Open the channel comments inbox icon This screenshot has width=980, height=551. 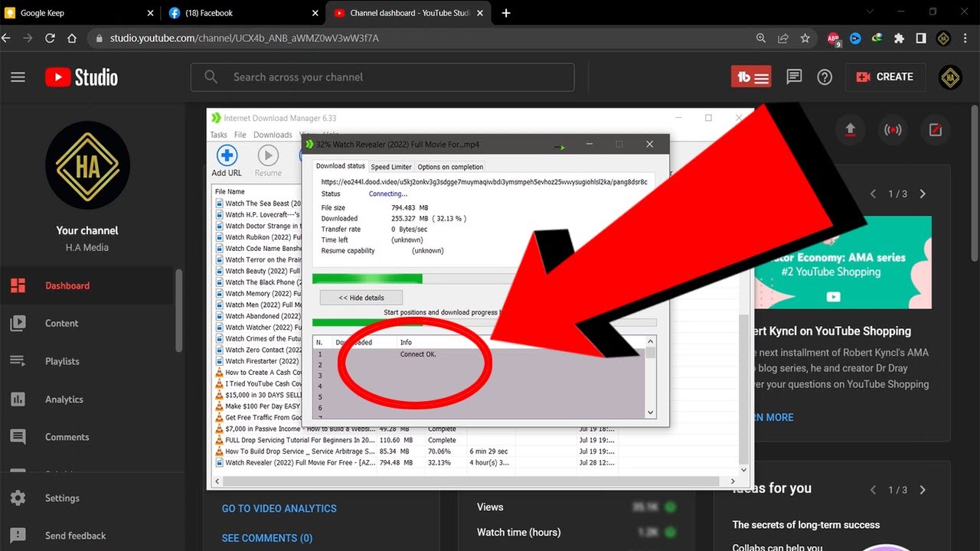click(794, 77)
